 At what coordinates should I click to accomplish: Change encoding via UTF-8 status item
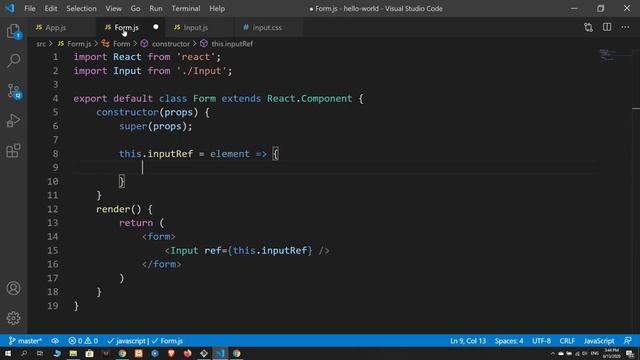pyautogui.click(x=542, y=341)
